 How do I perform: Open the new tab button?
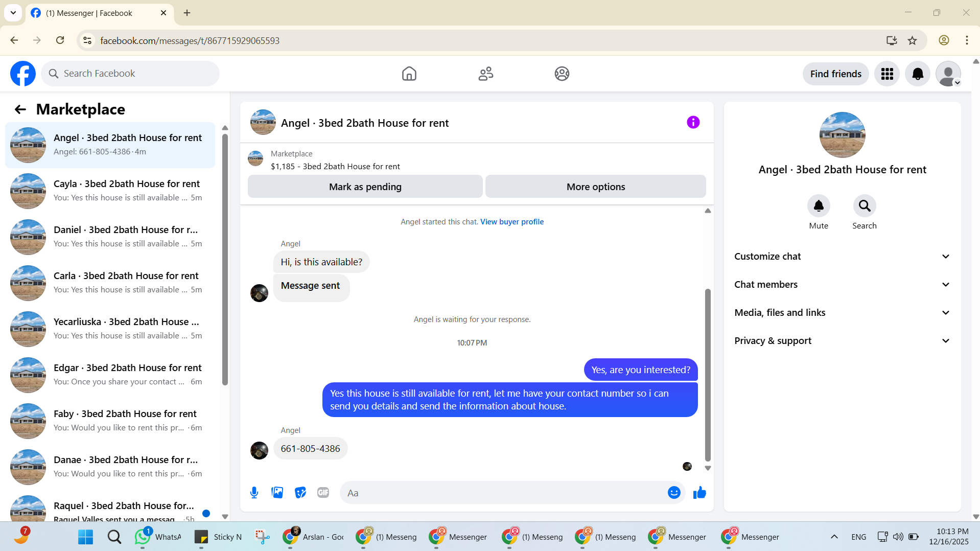[187, 13]
